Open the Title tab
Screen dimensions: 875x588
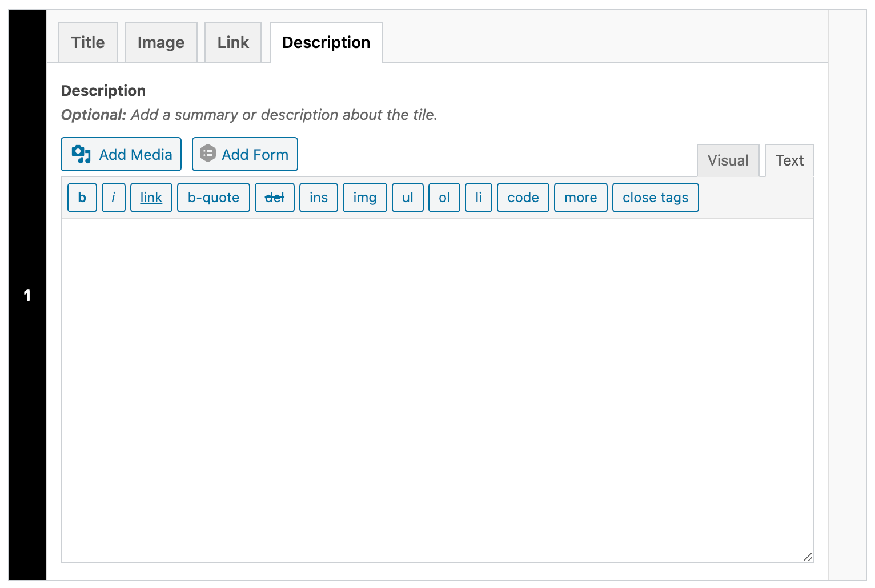tap(88, 42)
